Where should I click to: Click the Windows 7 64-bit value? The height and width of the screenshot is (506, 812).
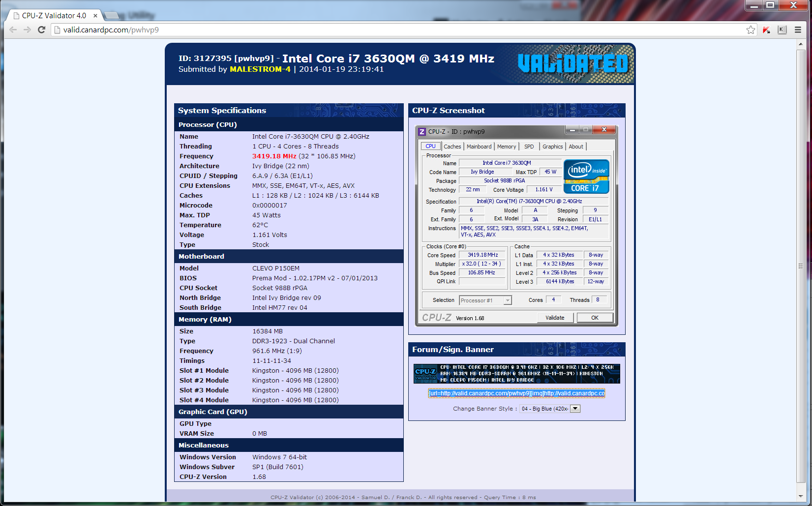pyautogui.click(x=280, y=457)
